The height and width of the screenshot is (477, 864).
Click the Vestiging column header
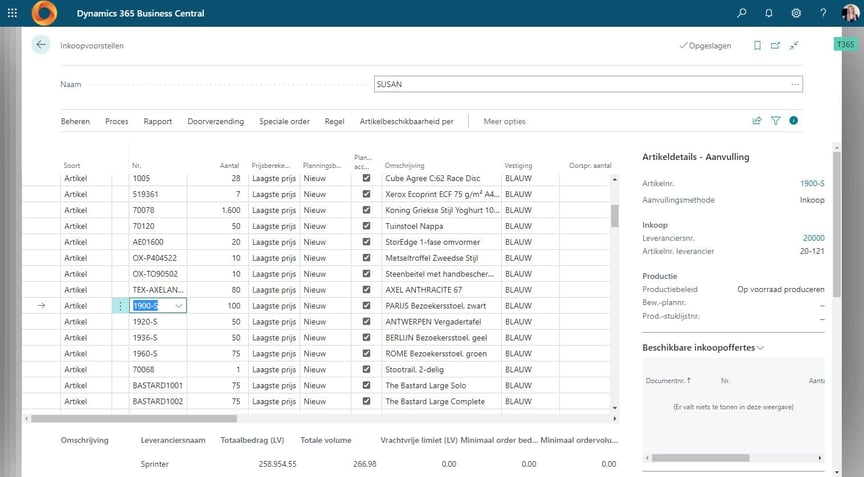[518, 165]
